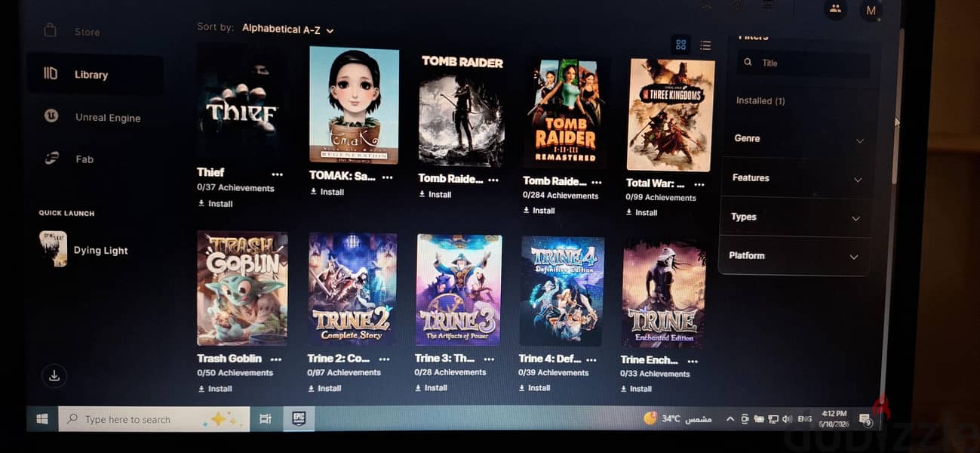Install Total War: Three Kingdoms
The image size is (980, 453).
click(x=642, y=213)
